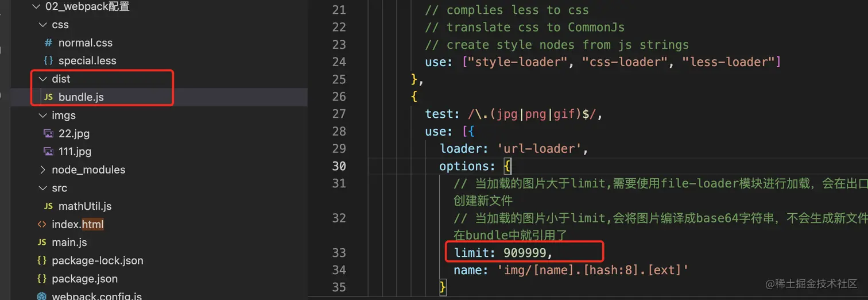Open webpack.config.js file

point(97,297)
